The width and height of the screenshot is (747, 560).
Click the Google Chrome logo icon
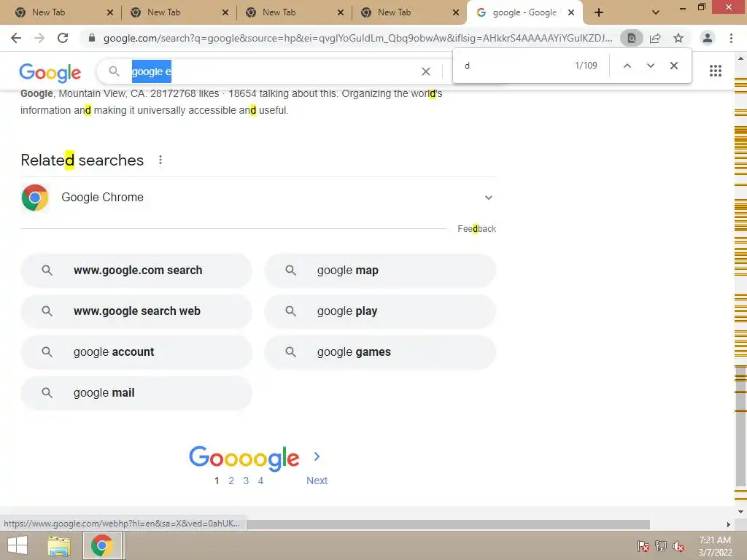[35, 197]
